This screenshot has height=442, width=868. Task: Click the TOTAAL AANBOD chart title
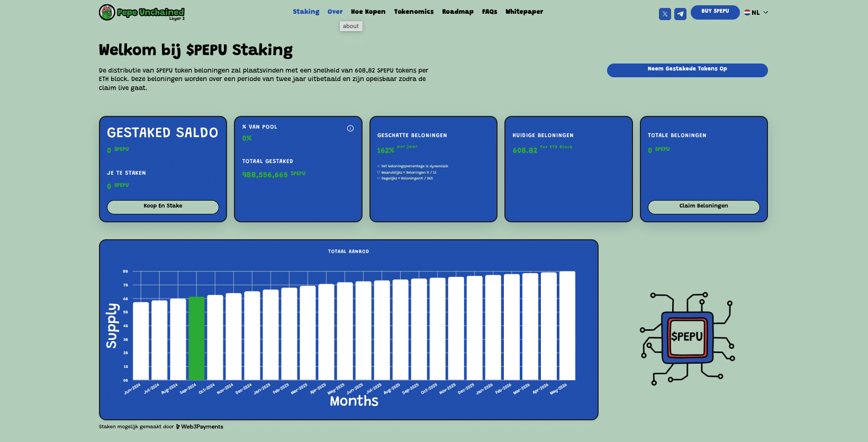[x=348, y=251]
